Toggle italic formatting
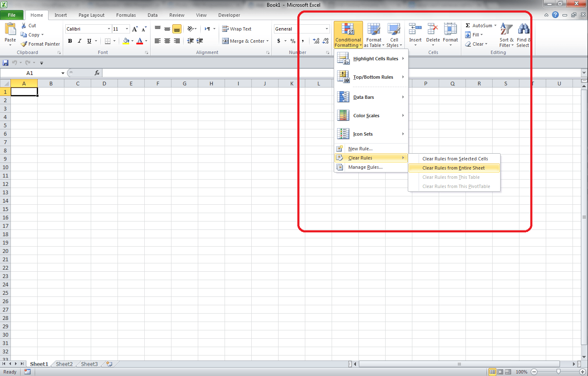Viewport: 588px width, 376px height. (79, 41)
